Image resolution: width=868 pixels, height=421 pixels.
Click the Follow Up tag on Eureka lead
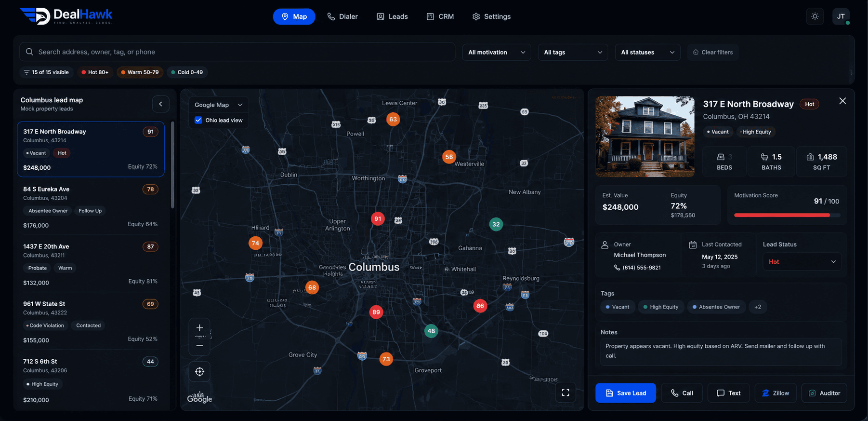(x=90, y=211)
